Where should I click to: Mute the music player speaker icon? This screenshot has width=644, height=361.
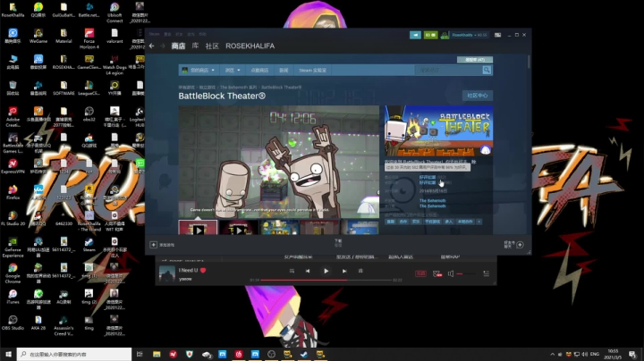click(x=451, y=273)
